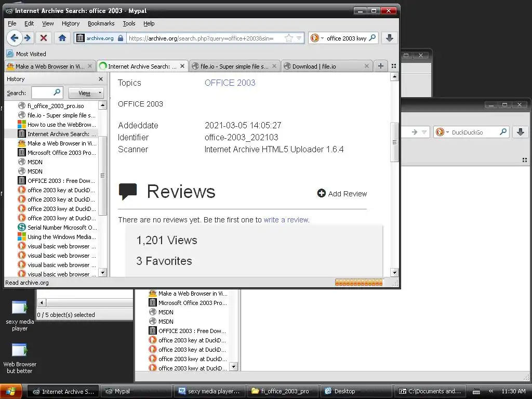Stop loading with the red X button

point(44,38)
